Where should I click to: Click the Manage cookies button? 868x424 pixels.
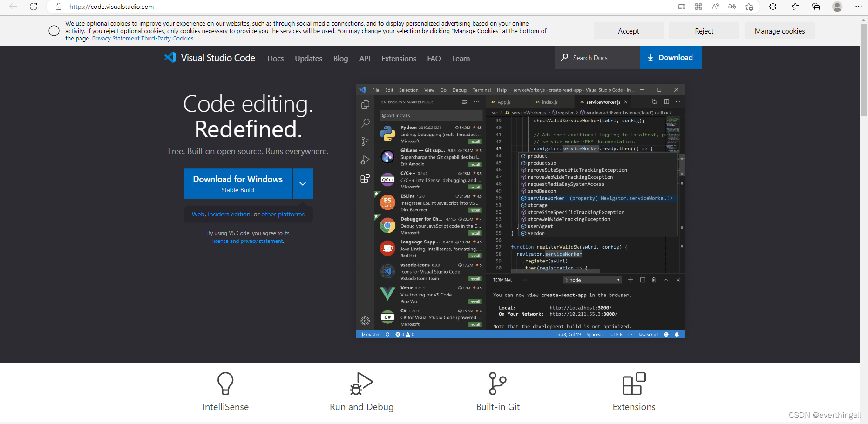[x=780, y=31]
